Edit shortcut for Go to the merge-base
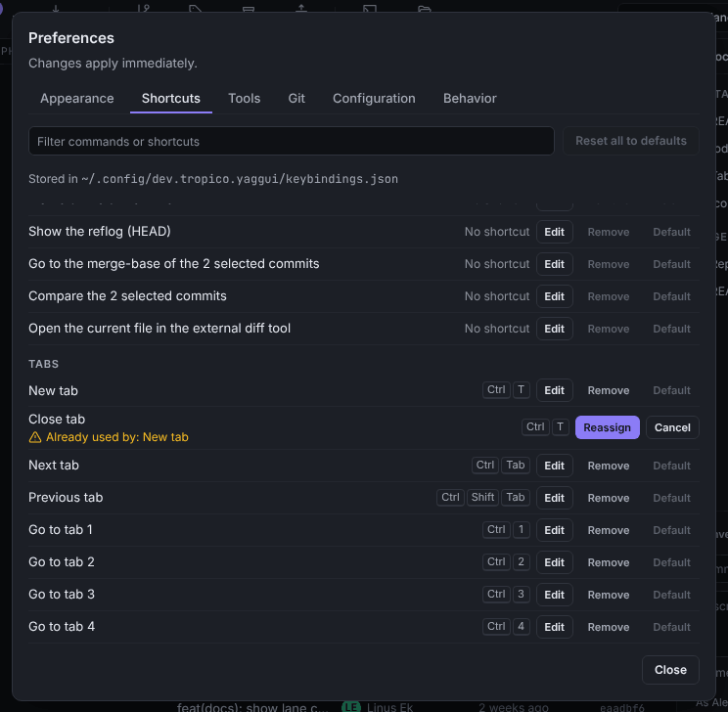Screen dimensions: 728x712 coord(555,264)
